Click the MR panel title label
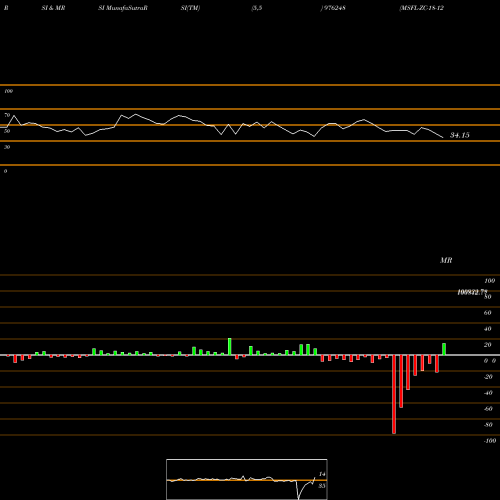This screenshot has width=500, height=500. pyautogui.click(x=446, y=260)
